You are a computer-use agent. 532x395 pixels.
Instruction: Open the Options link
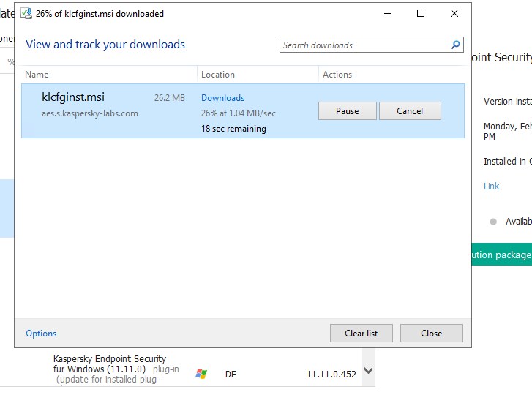click(x=41, y=334)
